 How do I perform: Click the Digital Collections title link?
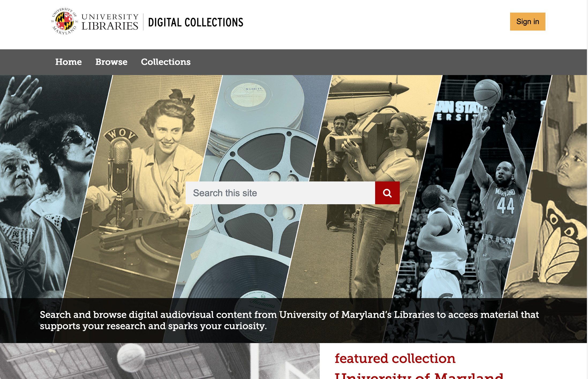click(196, 22)
